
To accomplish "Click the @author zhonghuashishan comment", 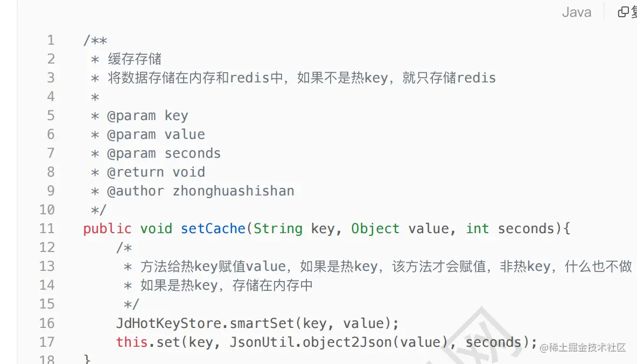I will (200, 191).
